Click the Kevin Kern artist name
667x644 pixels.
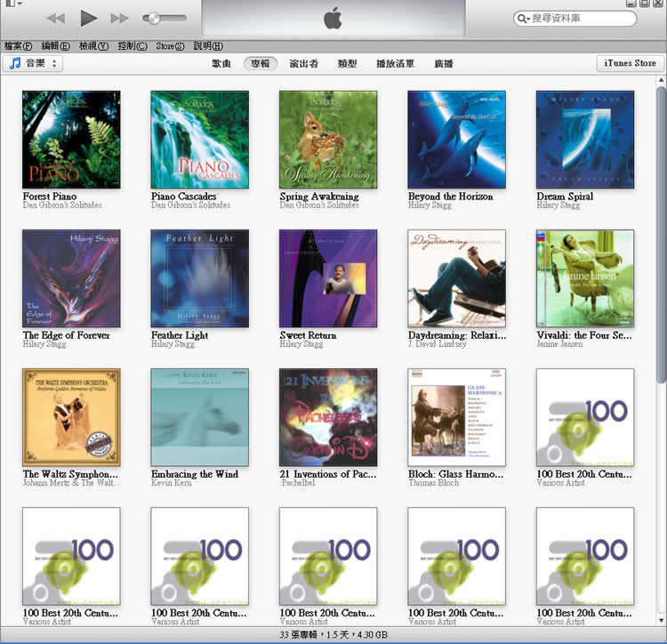point(172,483)
